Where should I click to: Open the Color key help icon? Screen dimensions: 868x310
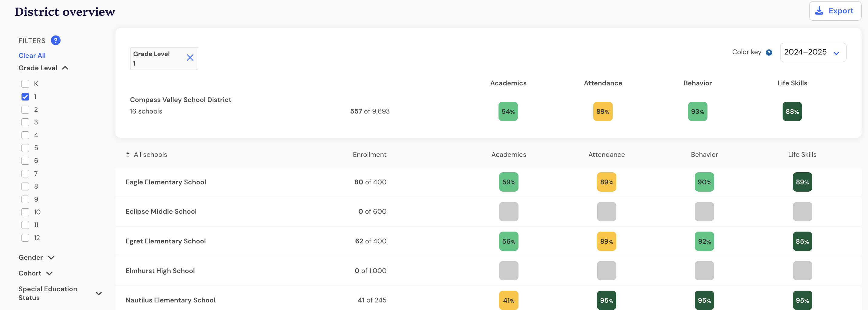coord(769,52)
